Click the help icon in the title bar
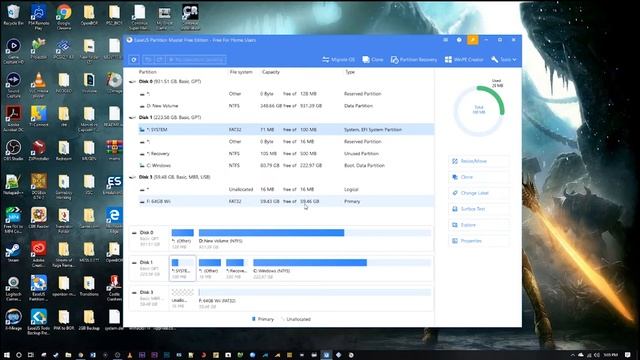Viewport: 640px width, 360px height. pyautogui.click(x=459, y=40)
